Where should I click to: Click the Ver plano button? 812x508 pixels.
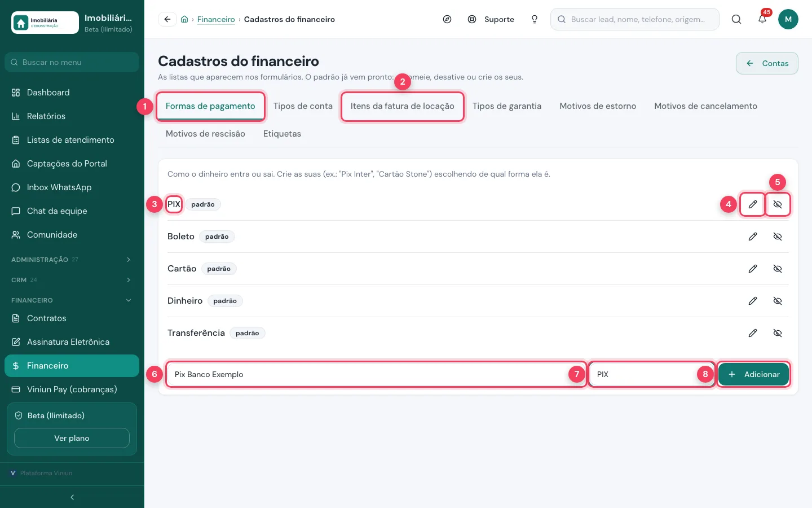[x=72, y=438]
